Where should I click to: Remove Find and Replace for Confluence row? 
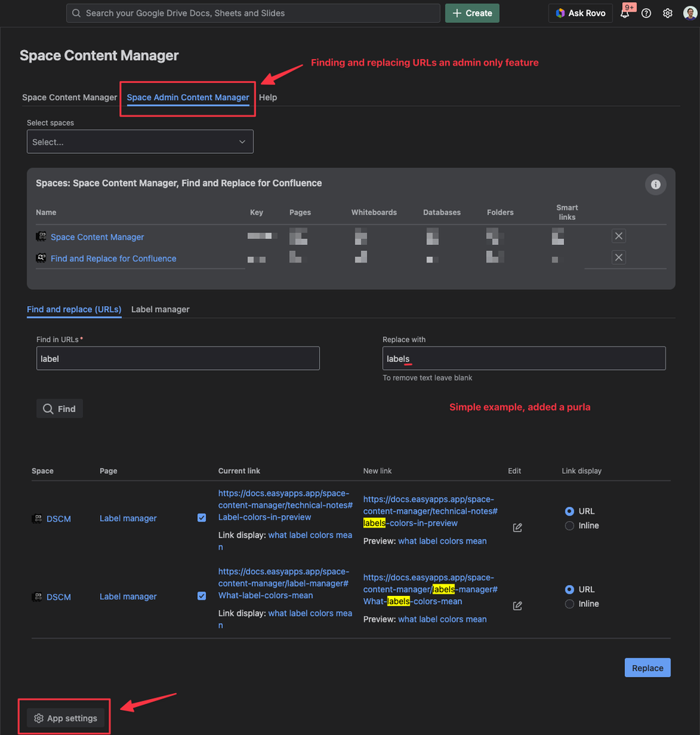click(x=618, y=258)
